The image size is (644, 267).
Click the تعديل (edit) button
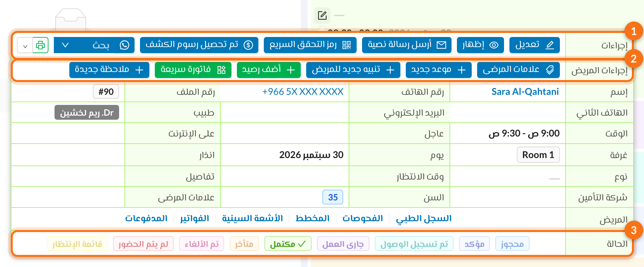tap(535, 45)
